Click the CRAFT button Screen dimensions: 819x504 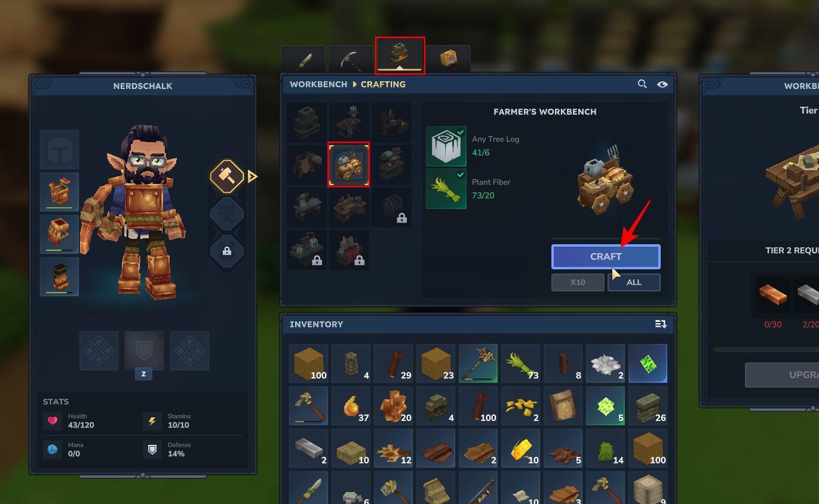click(606, 257)
